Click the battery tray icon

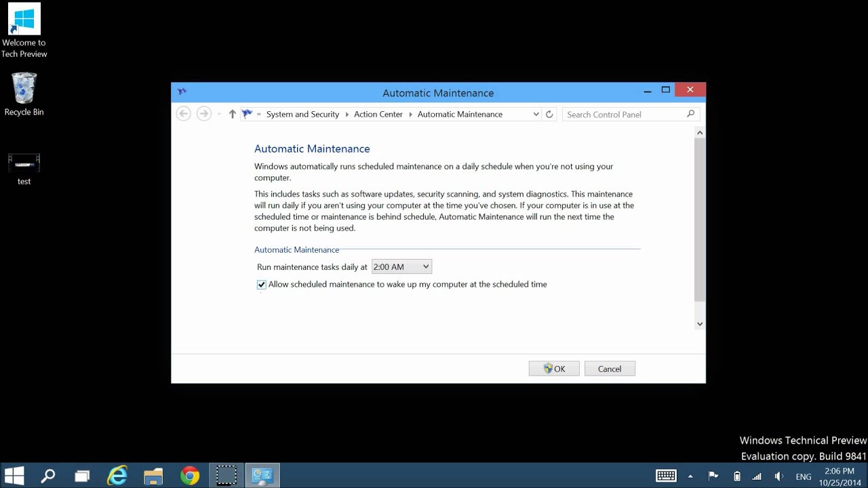(737, 476)
